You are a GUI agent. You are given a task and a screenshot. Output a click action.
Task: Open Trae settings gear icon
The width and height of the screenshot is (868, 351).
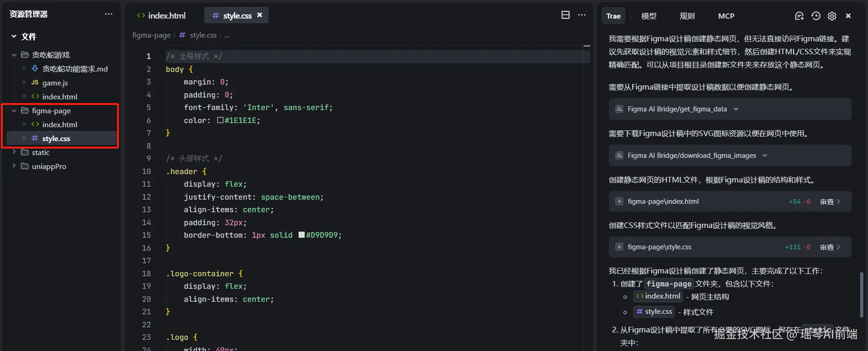[832, 16]
